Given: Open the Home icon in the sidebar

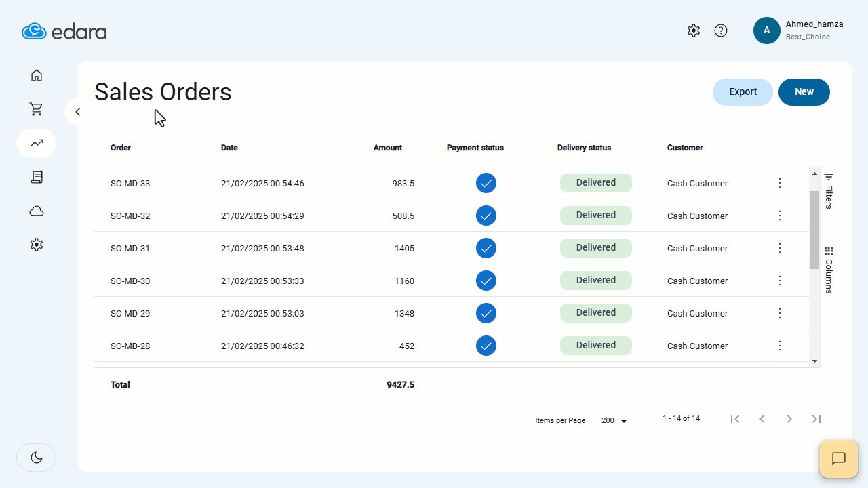Looking at the screenshot, I should pyautogui.click(x=37, y=75).
